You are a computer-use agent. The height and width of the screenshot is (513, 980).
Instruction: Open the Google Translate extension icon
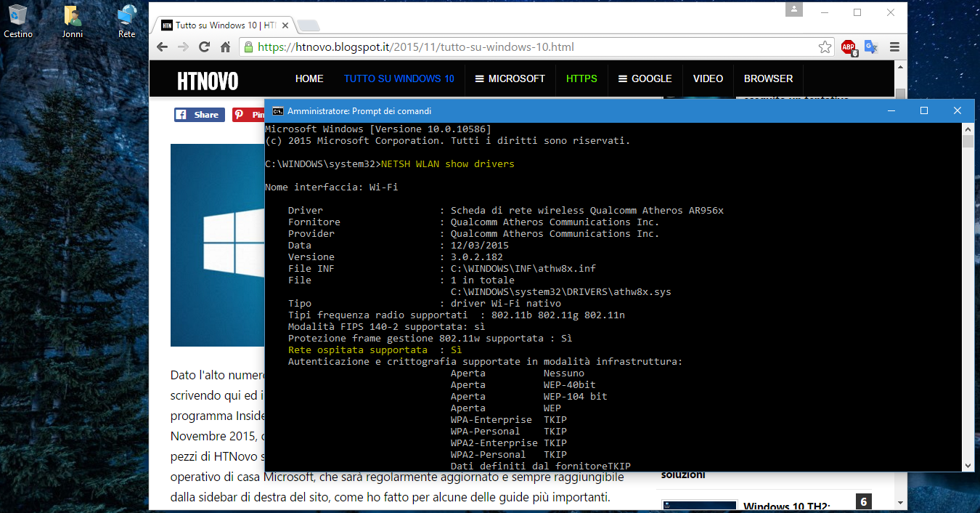click(871, 47)
